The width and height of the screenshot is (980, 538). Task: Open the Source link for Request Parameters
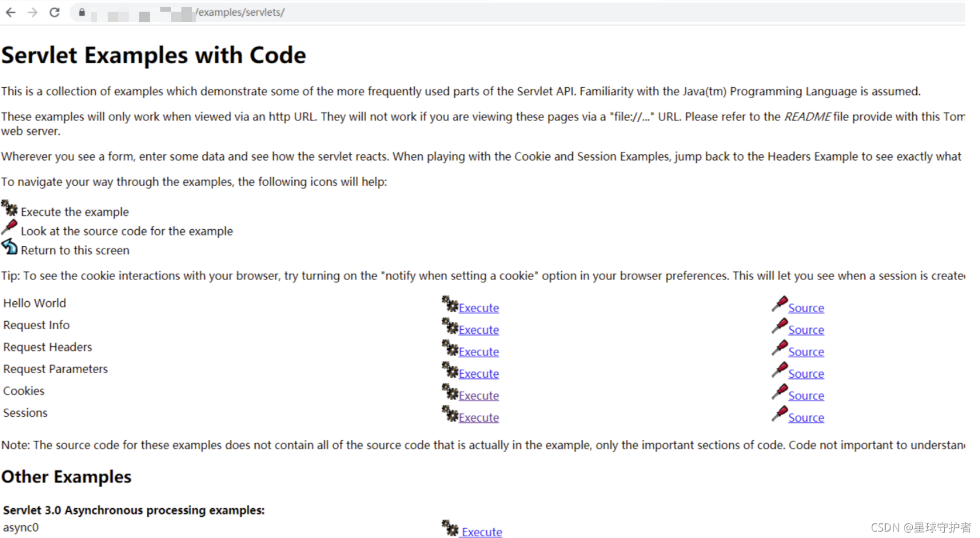click(806, 374)
